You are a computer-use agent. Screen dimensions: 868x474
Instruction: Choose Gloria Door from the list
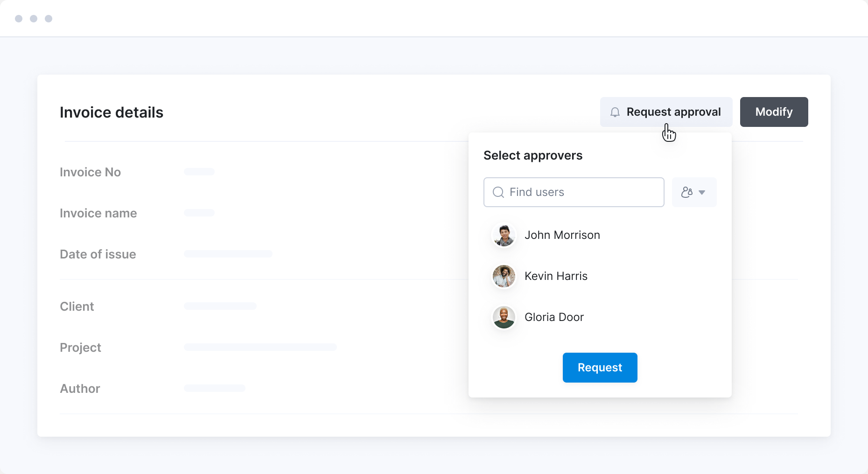point(554,317)
